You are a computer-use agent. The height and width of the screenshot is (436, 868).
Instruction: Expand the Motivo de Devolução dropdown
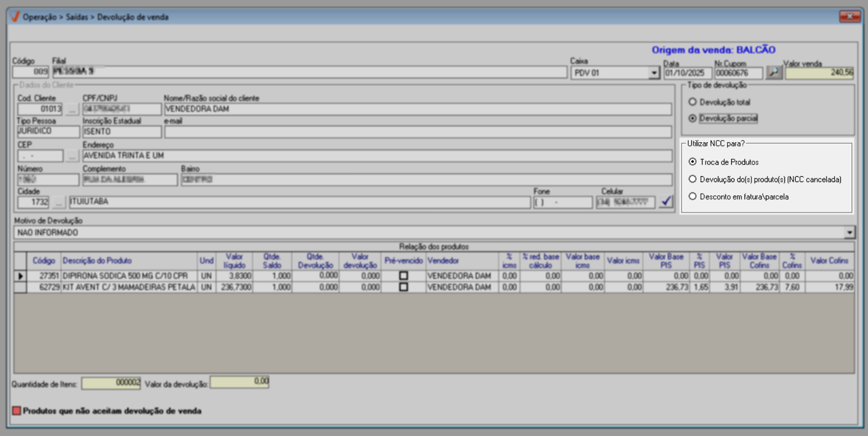849,233
